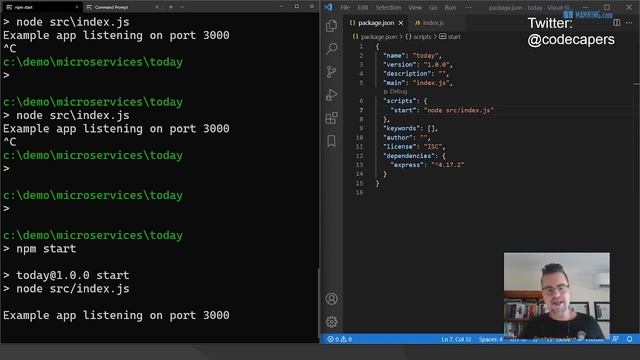
Task: Click the "main": "index.js" line
Action: point(418,83)
